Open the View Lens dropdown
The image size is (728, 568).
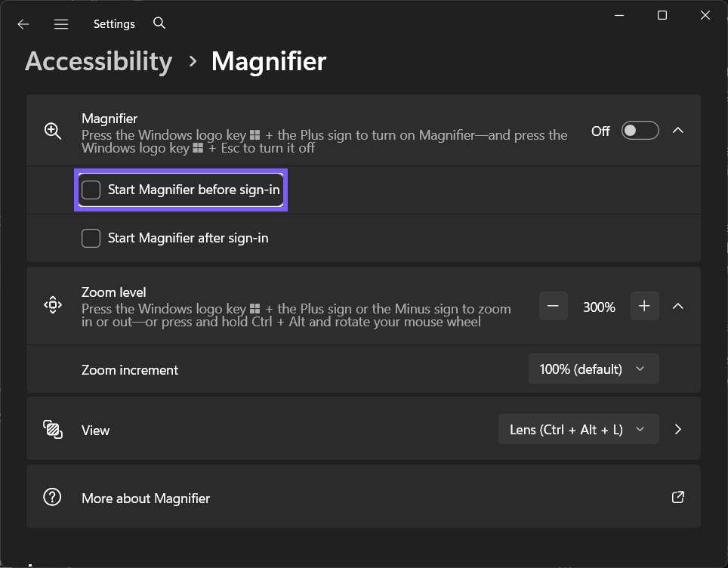click(578, 429)
